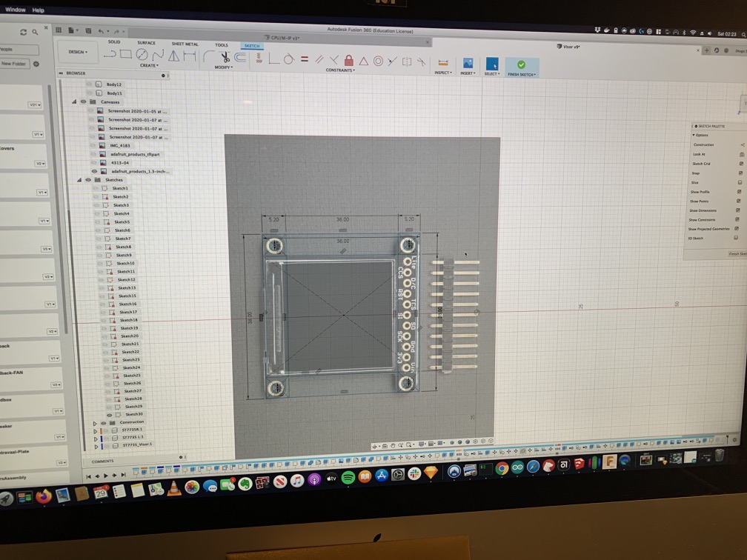The height and width of the screenshot is (560, 747).
Task: Select the Offset tool in Modify
Action: 241,58
